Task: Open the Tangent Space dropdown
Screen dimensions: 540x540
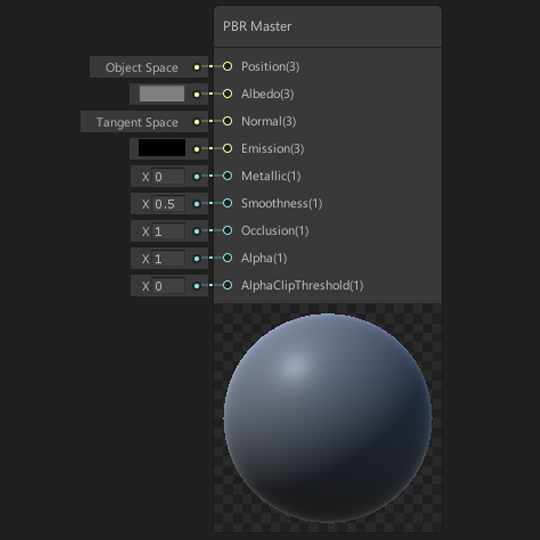Action: [137, 122]
